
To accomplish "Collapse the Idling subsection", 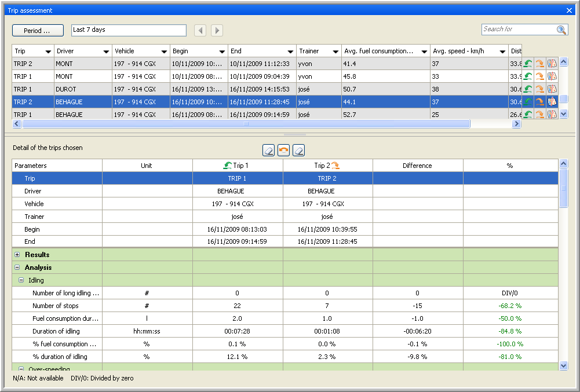I will click(21, 280).
